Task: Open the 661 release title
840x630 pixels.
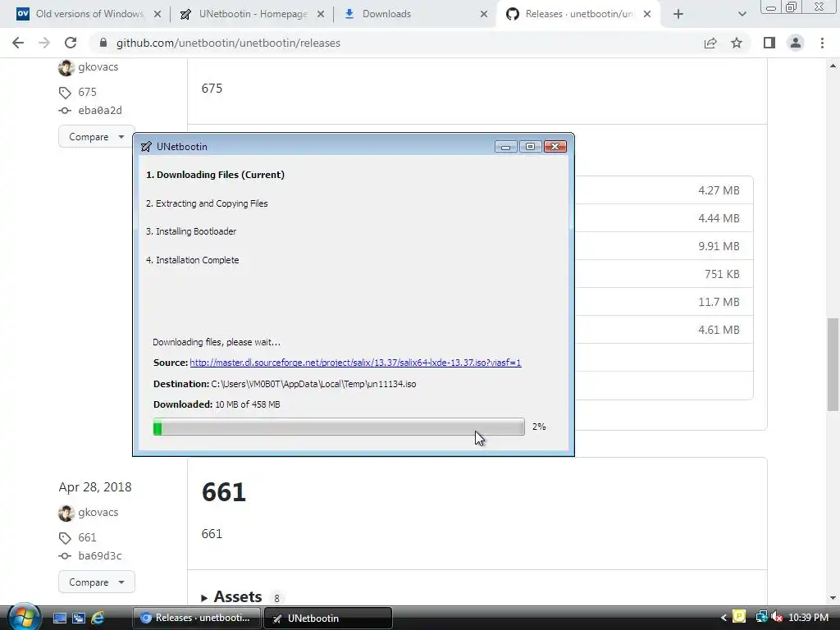Action: [x=223, y=492]
